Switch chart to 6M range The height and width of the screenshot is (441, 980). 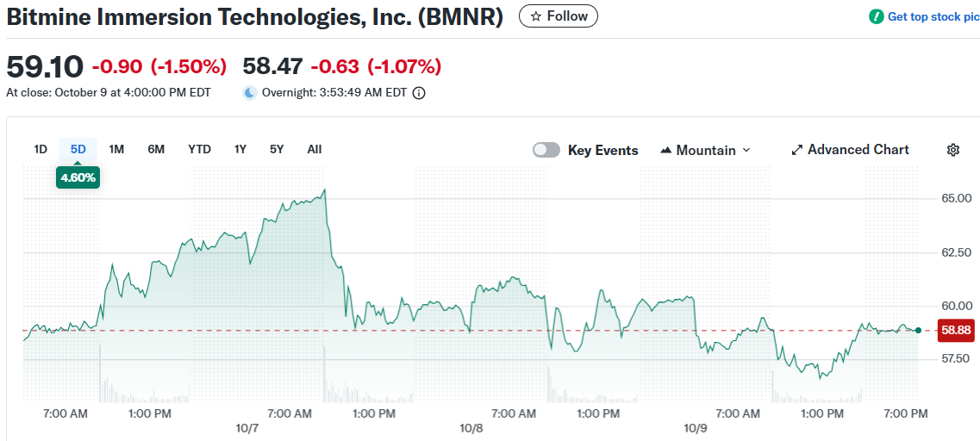click(156, 149)
